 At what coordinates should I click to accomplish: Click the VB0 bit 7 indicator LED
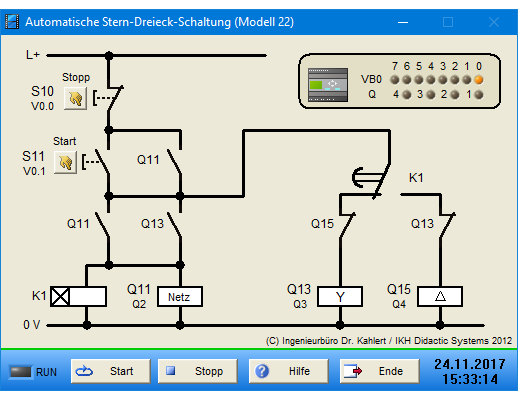click(x=395, y=80)
